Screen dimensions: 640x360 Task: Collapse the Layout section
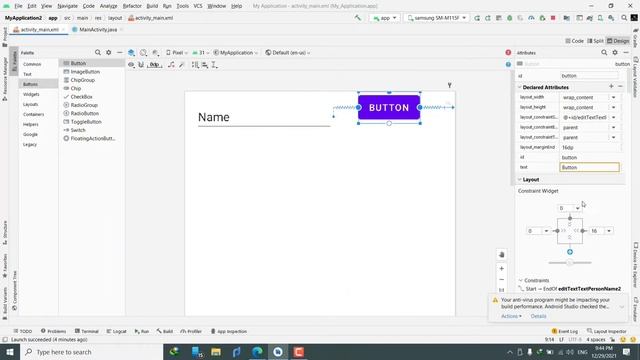pos(520,180)
